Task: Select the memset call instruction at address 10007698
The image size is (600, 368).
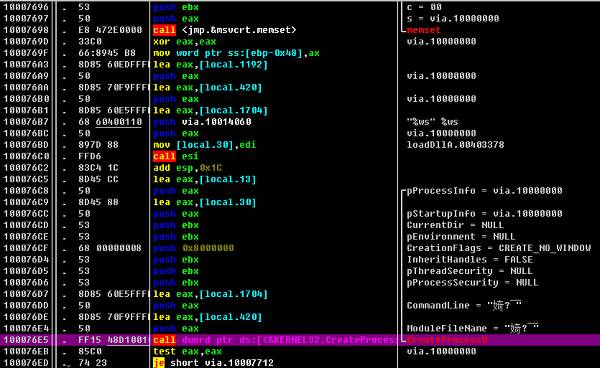Action: click(x=224, y=30)
